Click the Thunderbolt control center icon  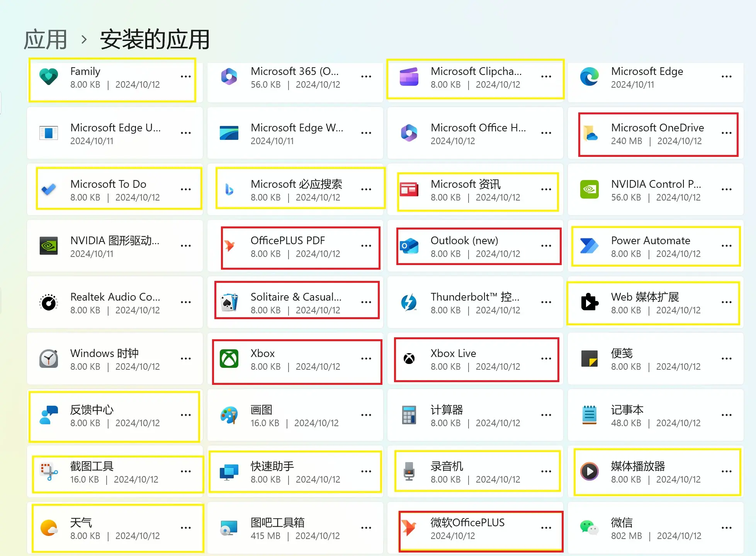pyautogui.click(x=409, y=302)
